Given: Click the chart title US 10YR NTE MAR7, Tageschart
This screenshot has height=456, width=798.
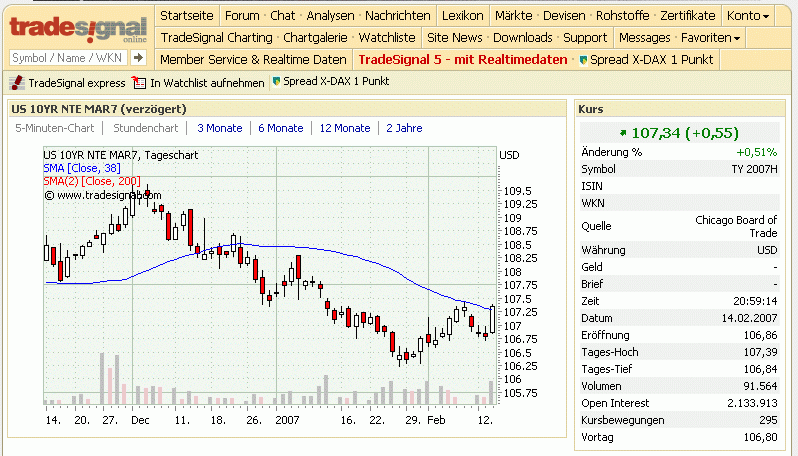Looking at the screenshot, I should click(x=121, y=155).
